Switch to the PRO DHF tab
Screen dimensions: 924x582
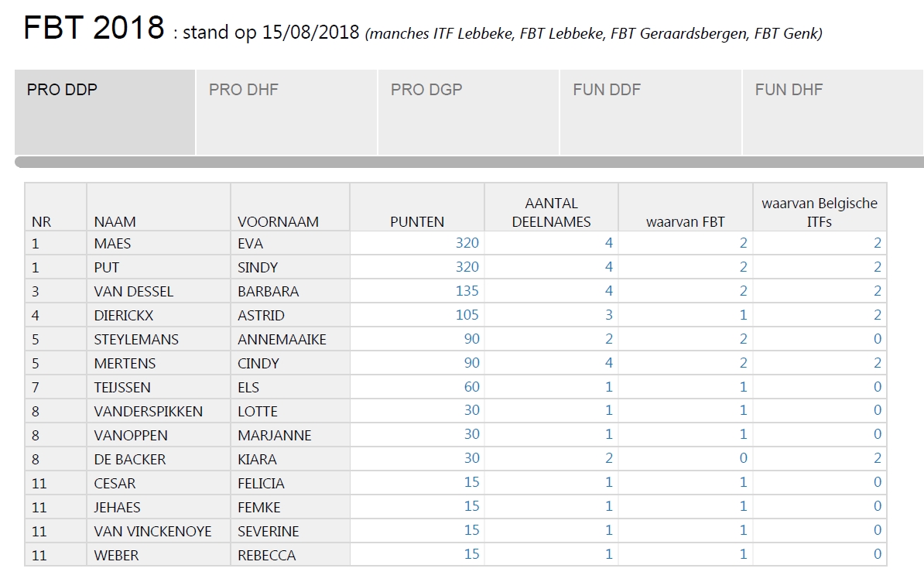286,112
